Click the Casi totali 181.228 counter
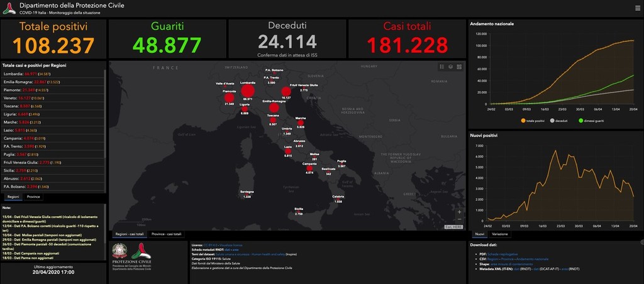The height and width of the screenshot is (284, 644). tap(407, 38)
